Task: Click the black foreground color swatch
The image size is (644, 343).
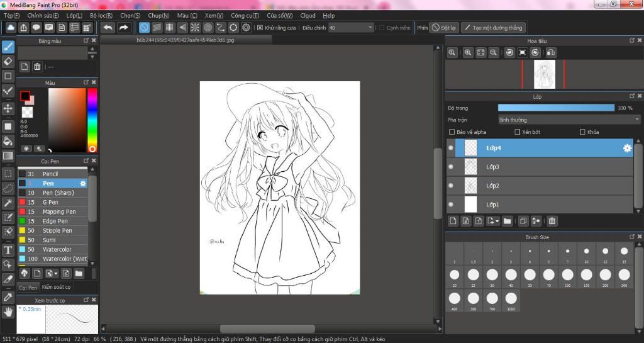Action: point(25,96)
